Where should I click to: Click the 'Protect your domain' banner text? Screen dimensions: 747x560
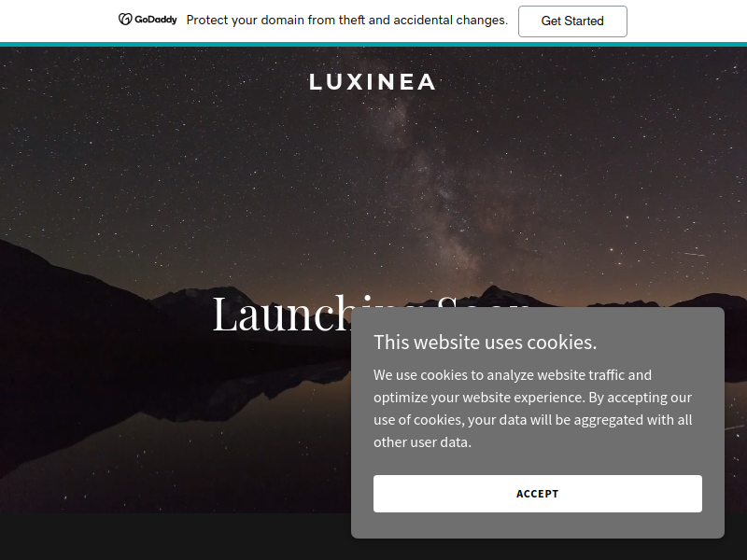coord(346,20)
